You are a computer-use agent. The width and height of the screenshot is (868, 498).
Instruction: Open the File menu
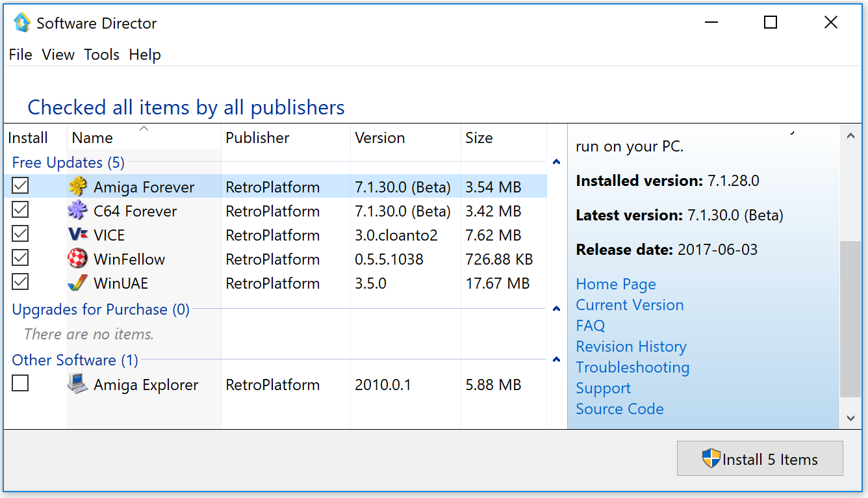pyautogui.click(x=21, y=55)
